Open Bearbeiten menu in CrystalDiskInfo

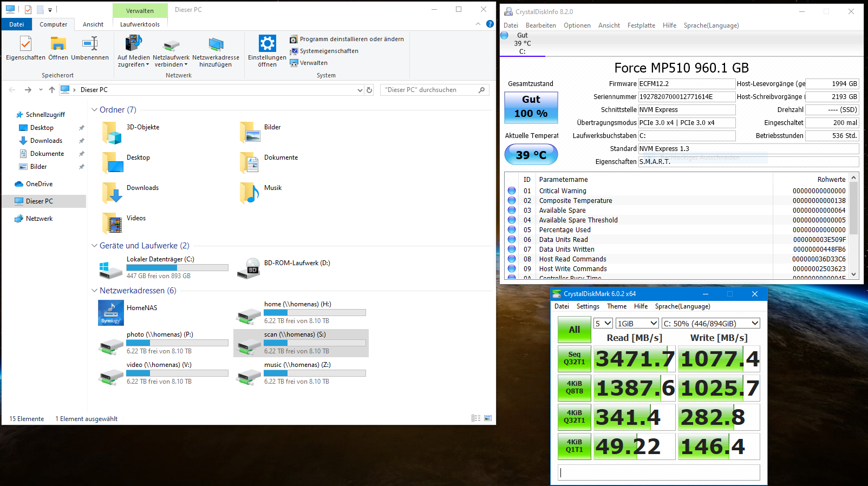coord(540,25)
